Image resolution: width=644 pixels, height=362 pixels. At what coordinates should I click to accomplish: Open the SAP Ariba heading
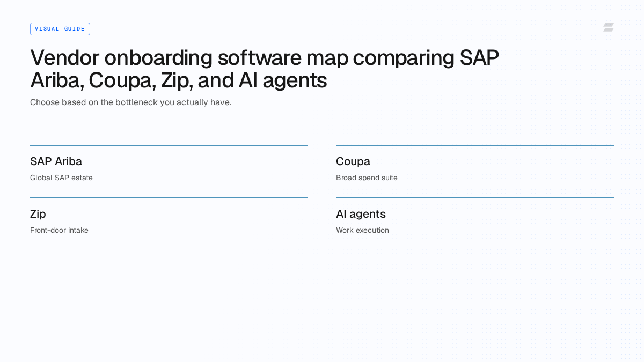pos(56,161)
